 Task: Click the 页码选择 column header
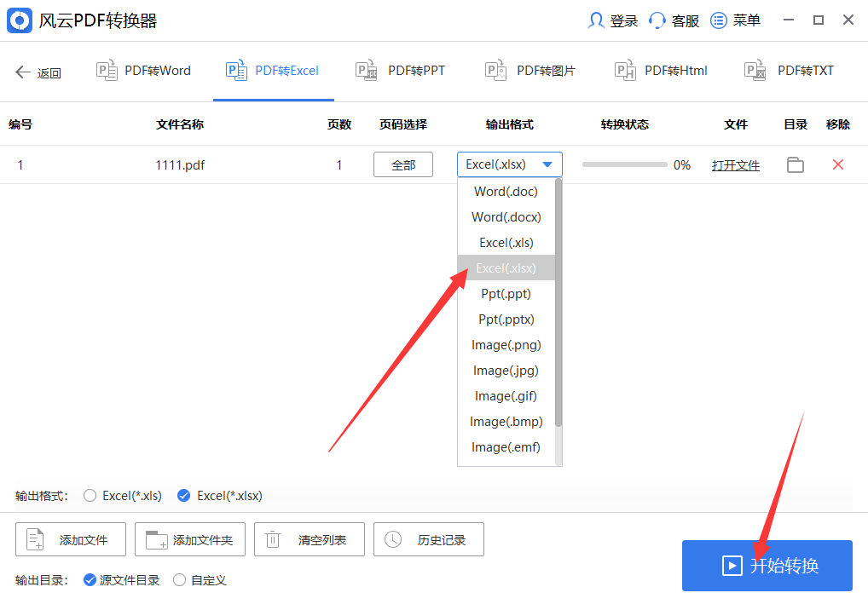pyautogui.click(x=403, y=124)
